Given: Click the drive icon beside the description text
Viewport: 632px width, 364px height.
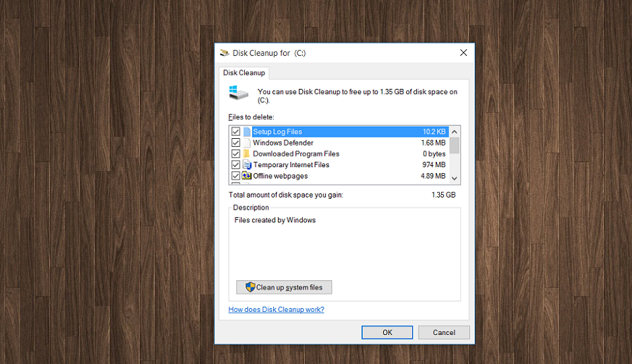Looking at the screenshot, I should [x=239, y=92].
